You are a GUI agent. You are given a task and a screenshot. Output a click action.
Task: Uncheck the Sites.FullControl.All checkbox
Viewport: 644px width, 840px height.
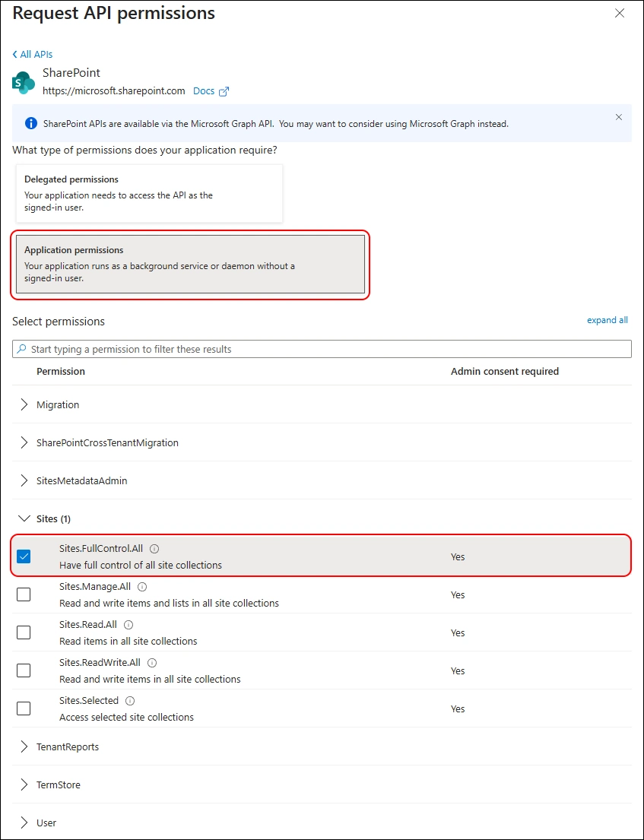point(24,556)
